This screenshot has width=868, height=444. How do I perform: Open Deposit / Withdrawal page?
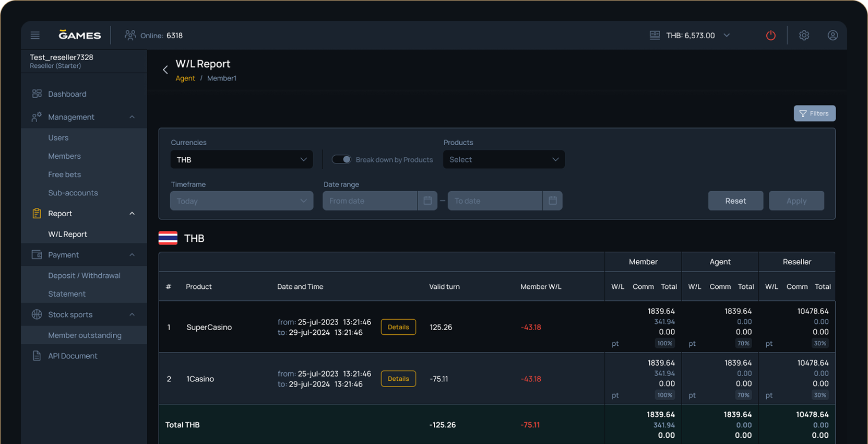click(84, 275)
